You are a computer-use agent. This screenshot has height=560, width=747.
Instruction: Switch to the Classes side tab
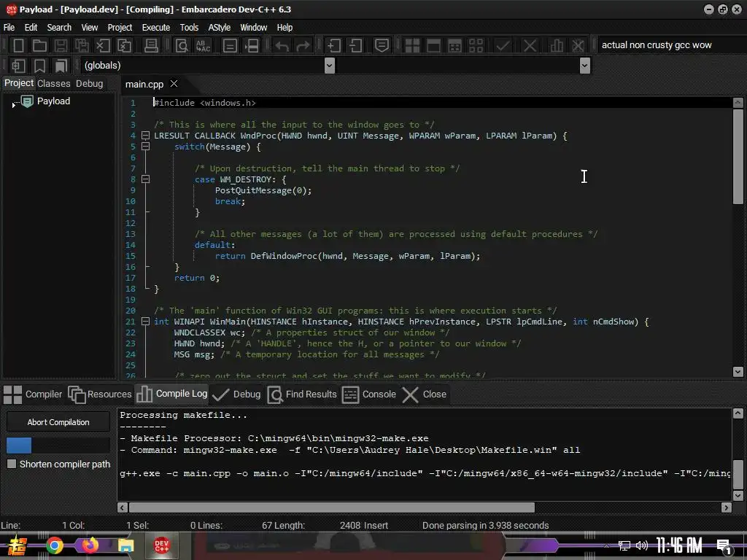(54, 84)
